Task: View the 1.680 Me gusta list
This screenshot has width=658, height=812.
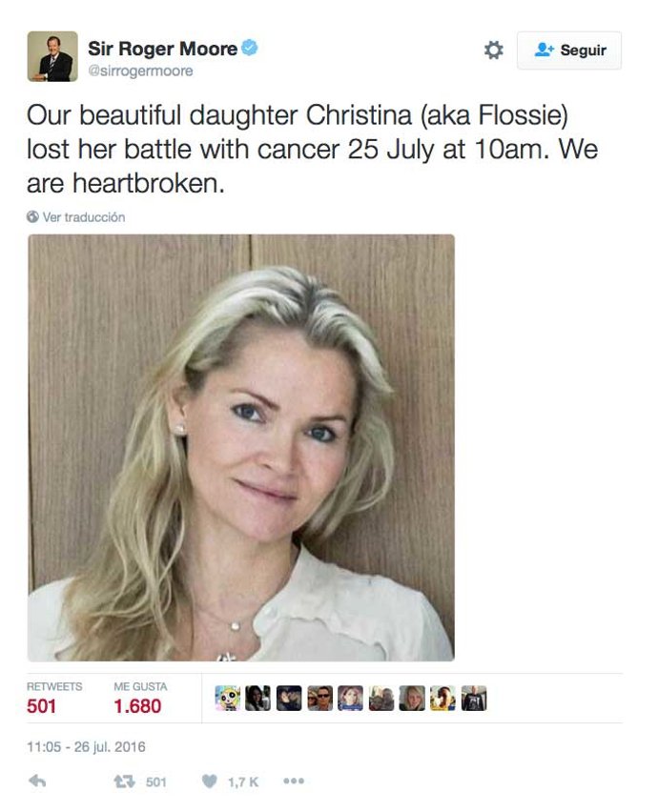Action: click(137, 706)
